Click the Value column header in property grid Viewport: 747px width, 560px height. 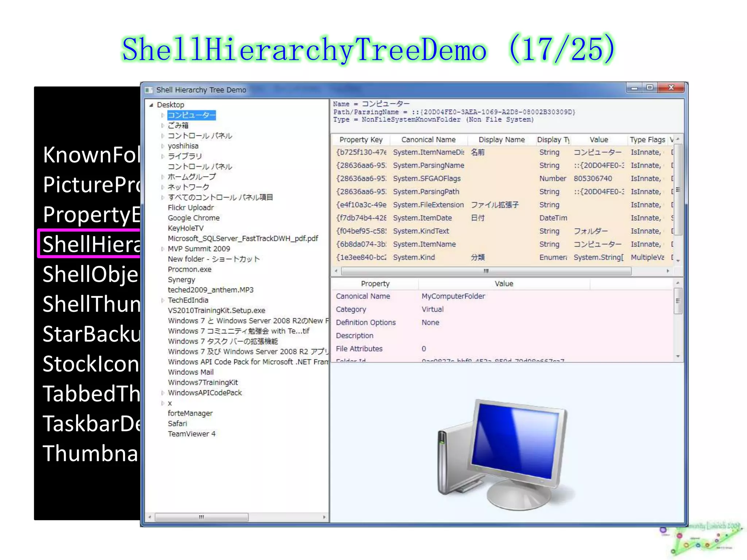click(599, 140)
